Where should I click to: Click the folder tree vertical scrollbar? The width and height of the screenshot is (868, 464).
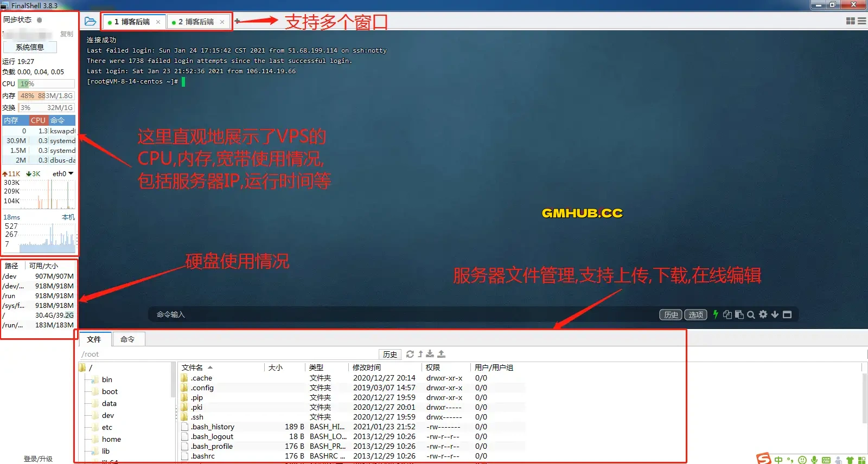pos(173,379)
